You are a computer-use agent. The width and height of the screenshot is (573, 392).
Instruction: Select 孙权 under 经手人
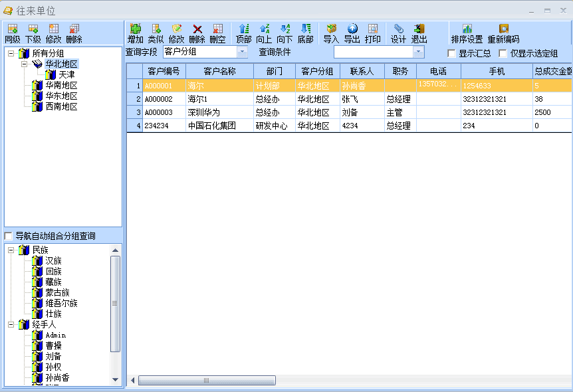click(53, 367)
